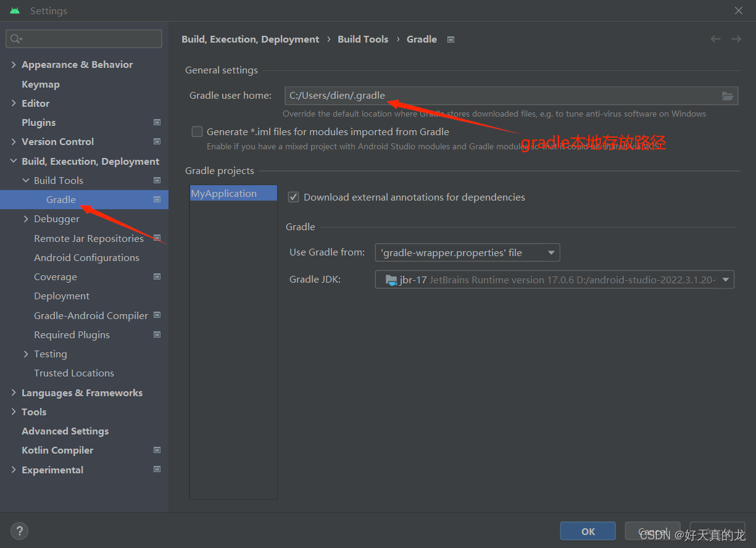Click the project icon next to Kotlin Compiler
The height and width of the screenshot is (548, 756).
[x=157, y=450]
